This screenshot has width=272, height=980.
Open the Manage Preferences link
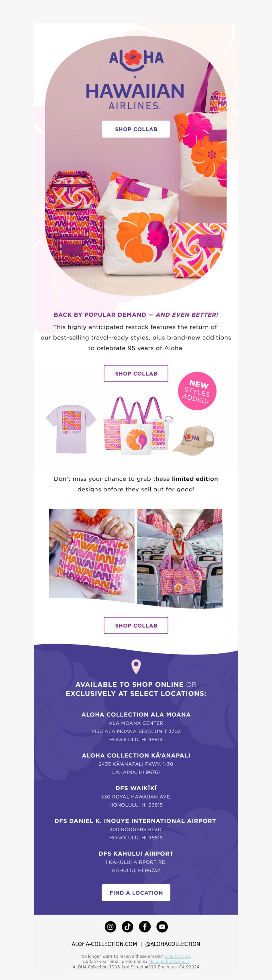click(169, 961)
